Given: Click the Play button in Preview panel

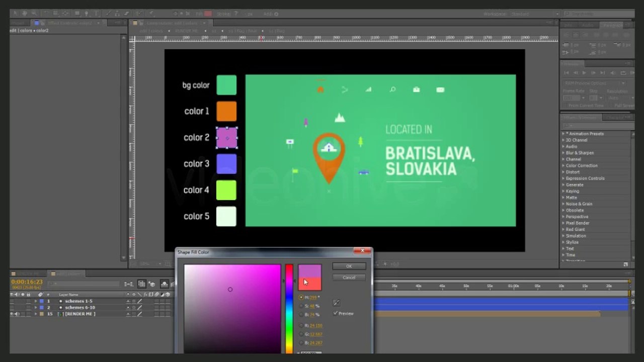Looking at the screenshot, I should (x=584, y=73).
